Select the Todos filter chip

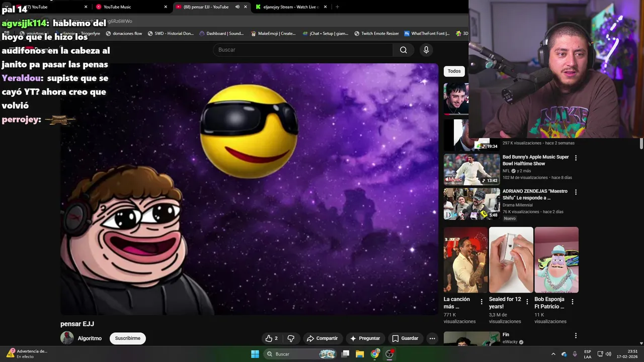point(454,71)
